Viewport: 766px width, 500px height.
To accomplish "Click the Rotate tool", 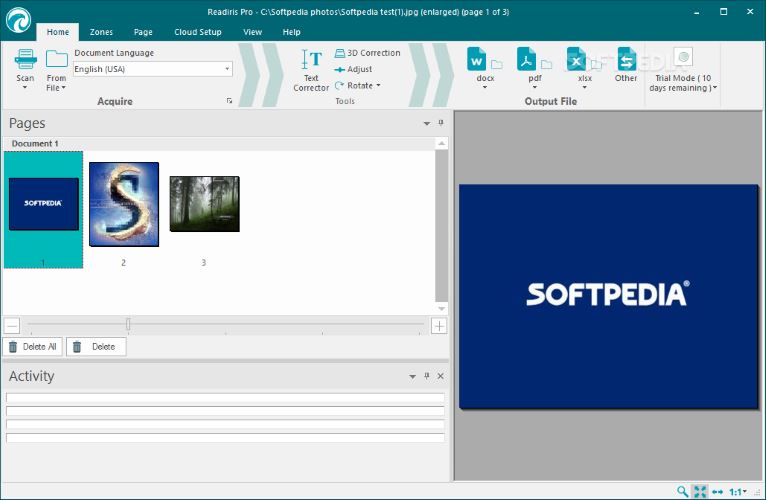I will (354, 86).
